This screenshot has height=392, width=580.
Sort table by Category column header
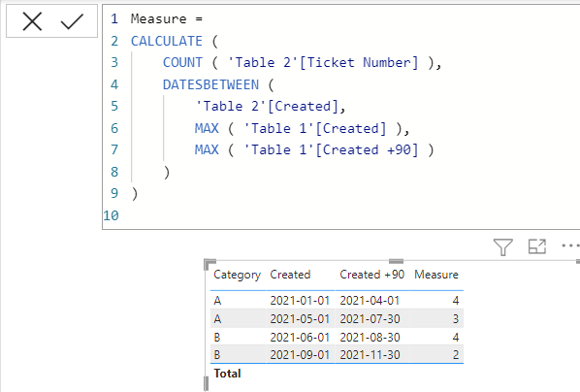click(x=237, y=275)
